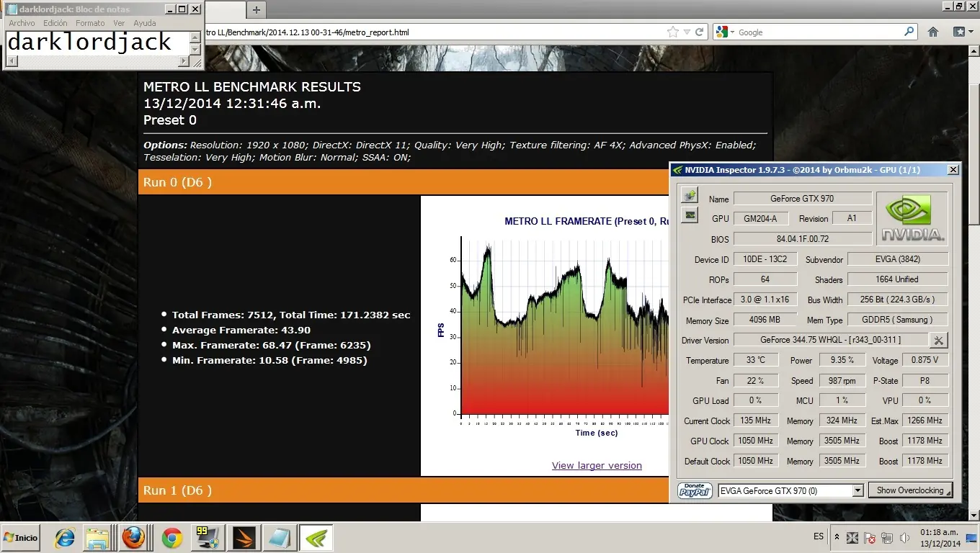Image resolution: width=980 pixels, height=553 pixels.
Task: Switch to NVIDIA Inspector taskbar button
Action: [x=315, y=538]
